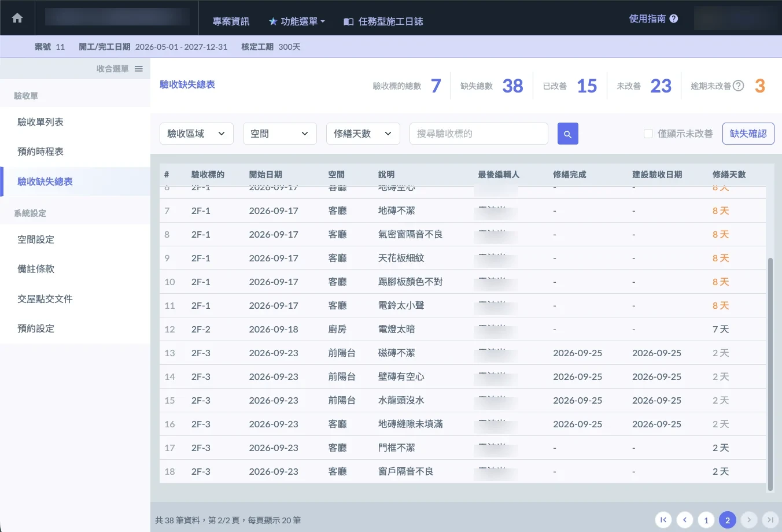
Task: Select row with 地磚縫隙未填滿
Action: click(463, 424)
